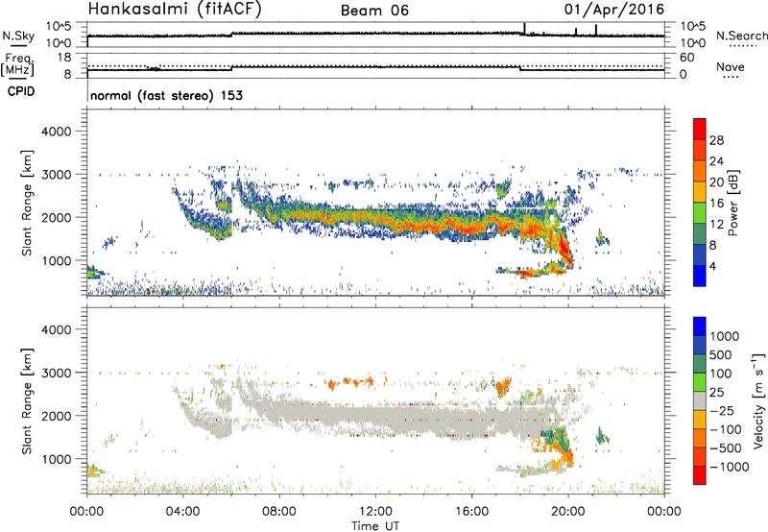This screenshot has width=768, height=532.
Task: Click the -1000 value on velocity colorbar
Action: (x=729, y=467)
